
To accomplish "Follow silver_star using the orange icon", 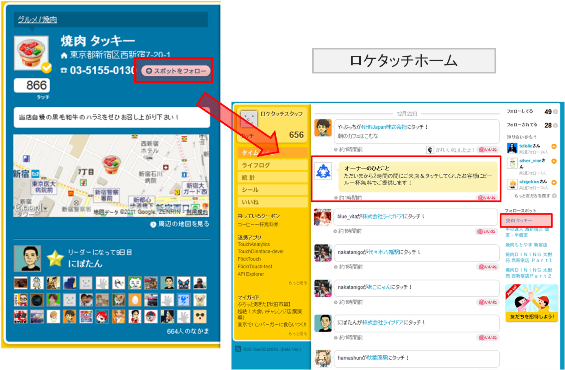I will tap(554, 161).
